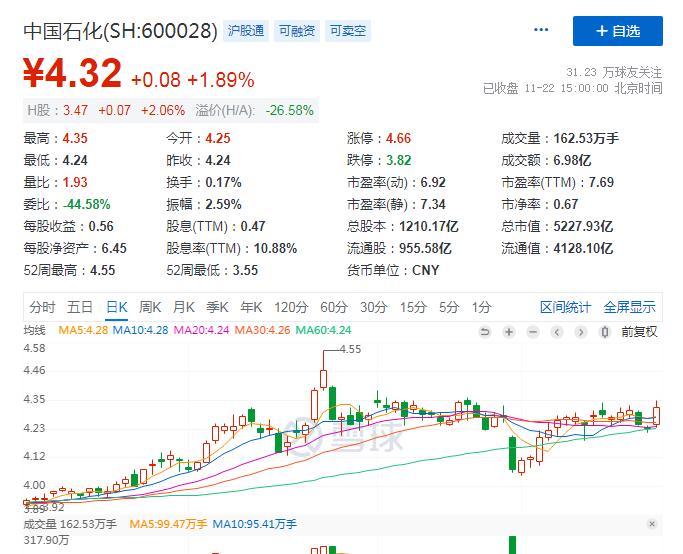Image resolution: width=683 pixels, height=554 pixels.
Task: Shift chart left with the left chevron icon
Action: 557,332
